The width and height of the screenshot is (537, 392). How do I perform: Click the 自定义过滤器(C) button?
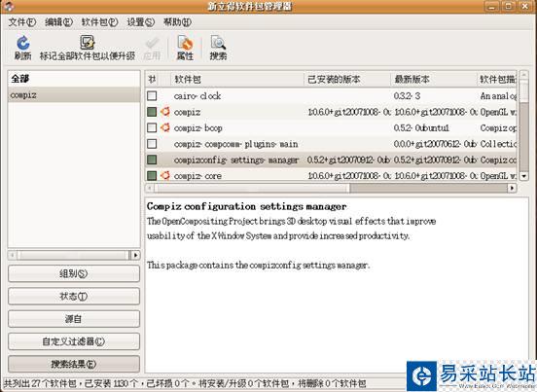(74, 341)
